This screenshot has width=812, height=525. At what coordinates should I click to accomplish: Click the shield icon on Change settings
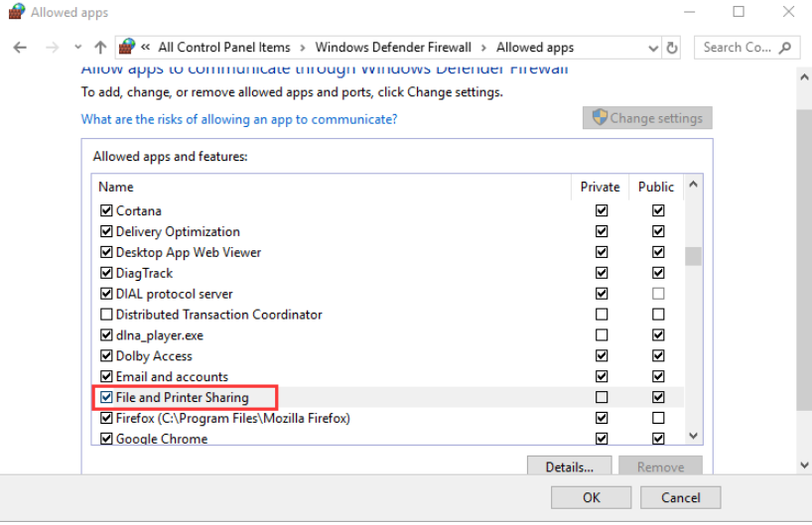point(600,117)
